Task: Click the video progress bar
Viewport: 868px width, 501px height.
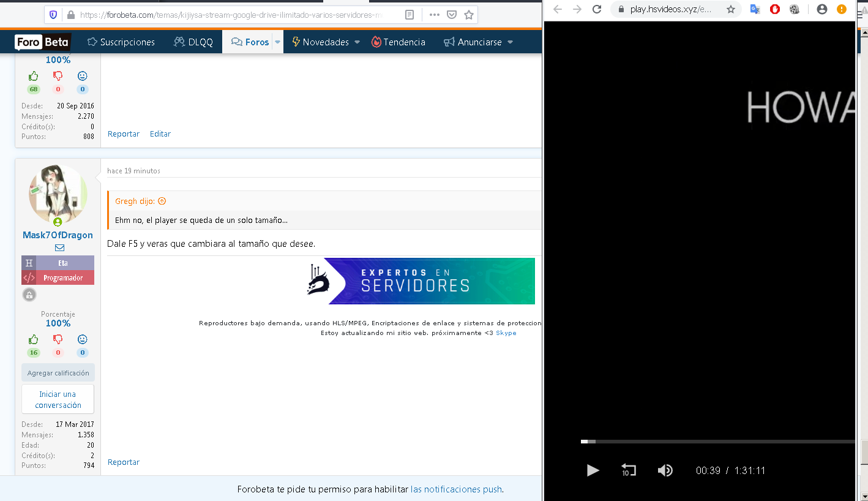Action: click(x=717, y=442)
